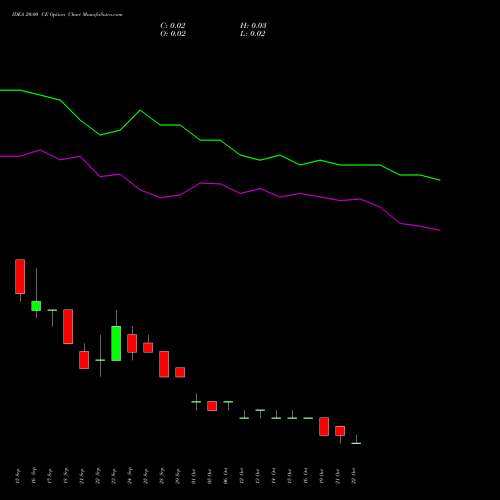Click the purple moving average line

220,184
